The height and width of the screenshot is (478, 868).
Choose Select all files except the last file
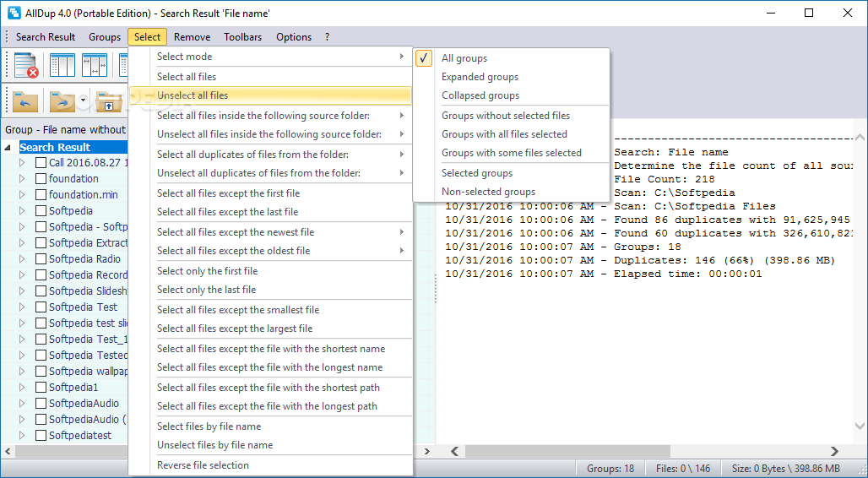point(271,212)
